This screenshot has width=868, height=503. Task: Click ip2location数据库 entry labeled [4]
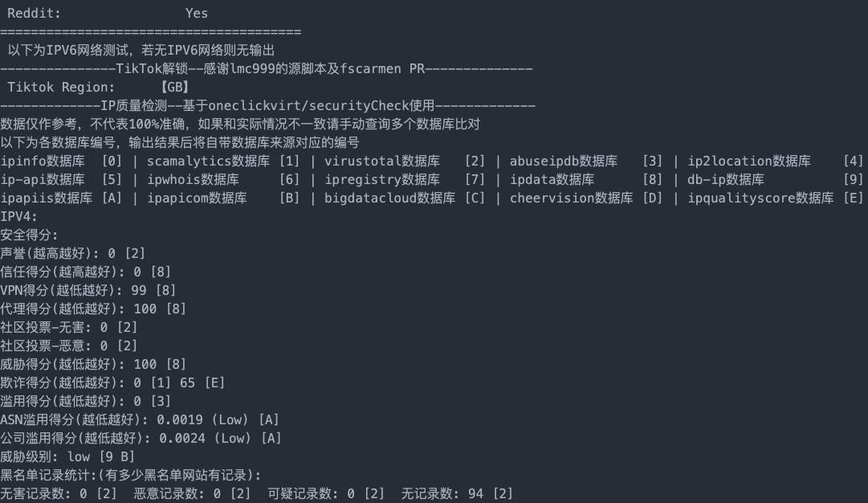(775, 162)
